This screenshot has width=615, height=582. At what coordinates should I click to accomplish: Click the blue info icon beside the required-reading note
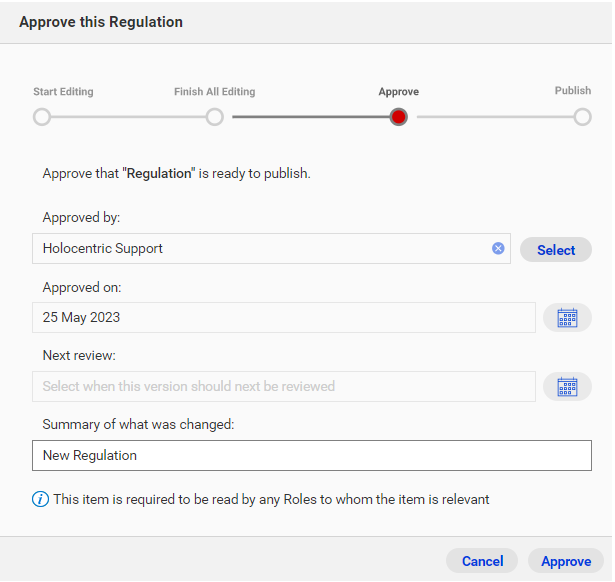40,499
